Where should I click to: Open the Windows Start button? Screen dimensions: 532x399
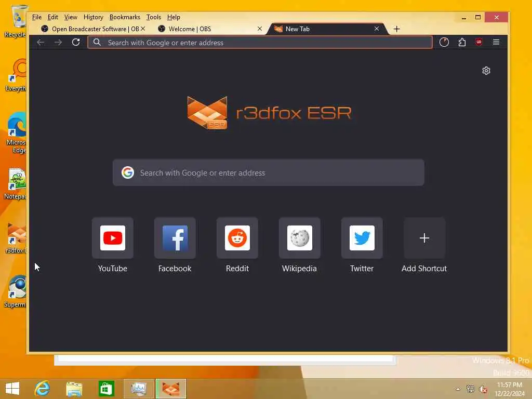click(12, 389)
